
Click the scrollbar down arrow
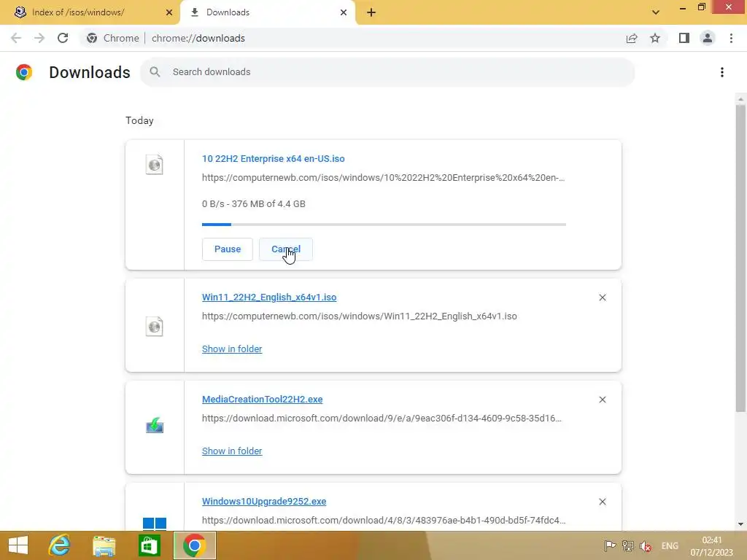click(740, 524)
